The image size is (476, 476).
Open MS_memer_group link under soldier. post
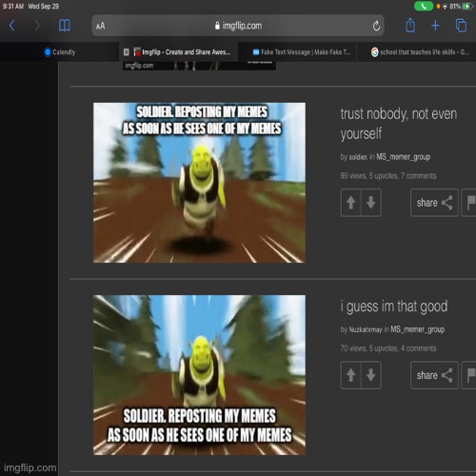[404, 157]
